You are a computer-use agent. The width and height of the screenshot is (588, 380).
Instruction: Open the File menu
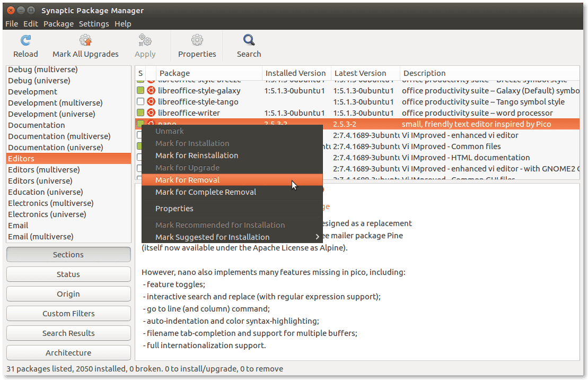tap(12, 24)
